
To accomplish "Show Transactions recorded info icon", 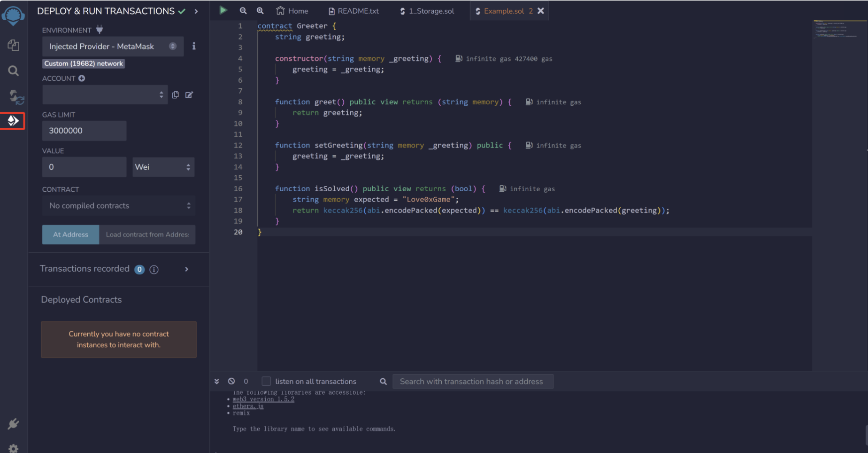I will click(x=154, y=269).
